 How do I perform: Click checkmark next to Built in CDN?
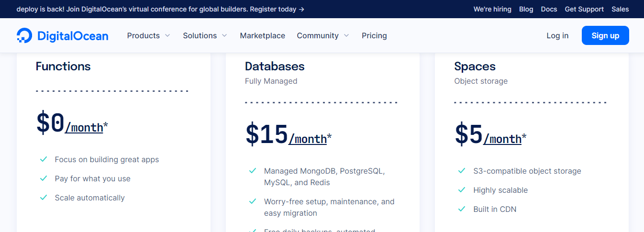pos(462,209)
